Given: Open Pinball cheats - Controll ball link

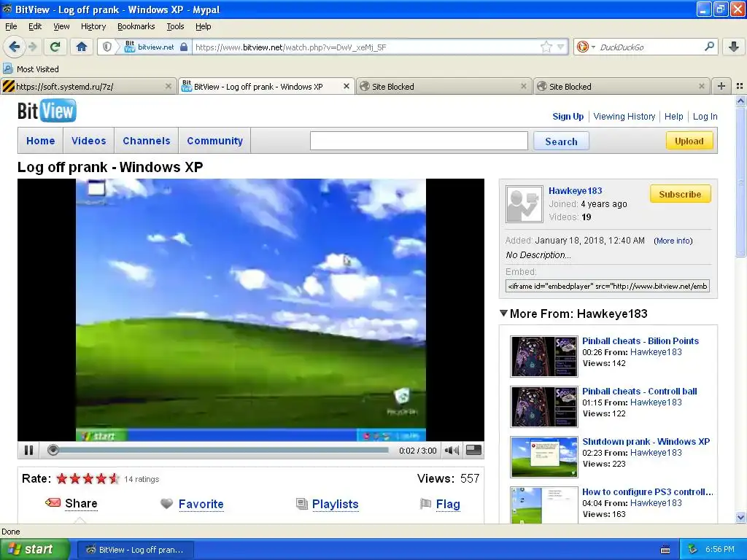Looking at the screenshot, I should (x=639, y=392).
